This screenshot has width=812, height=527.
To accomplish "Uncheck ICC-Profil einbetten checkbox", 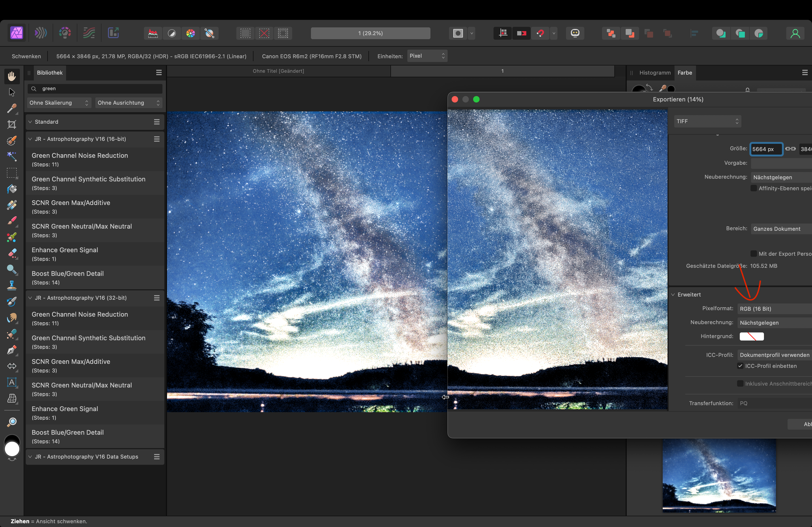I will 740,366.
